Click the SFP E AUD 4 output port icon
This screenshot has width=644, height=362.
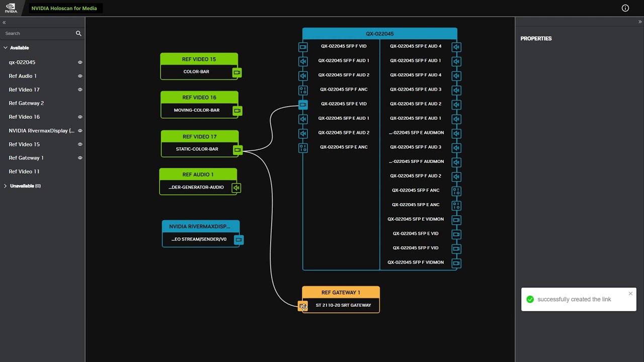coord(456,47)
